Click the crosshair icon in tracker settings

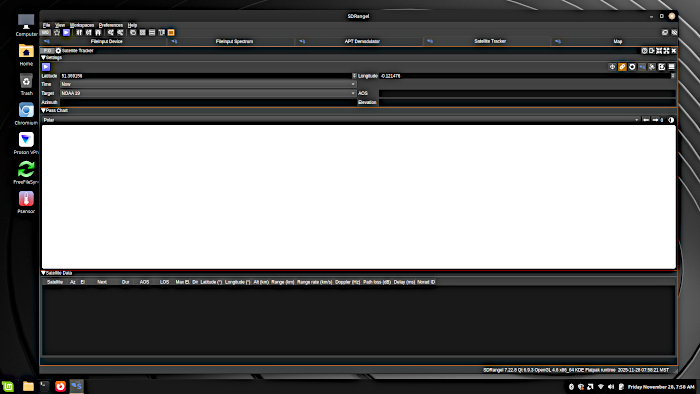coord(612,67)
